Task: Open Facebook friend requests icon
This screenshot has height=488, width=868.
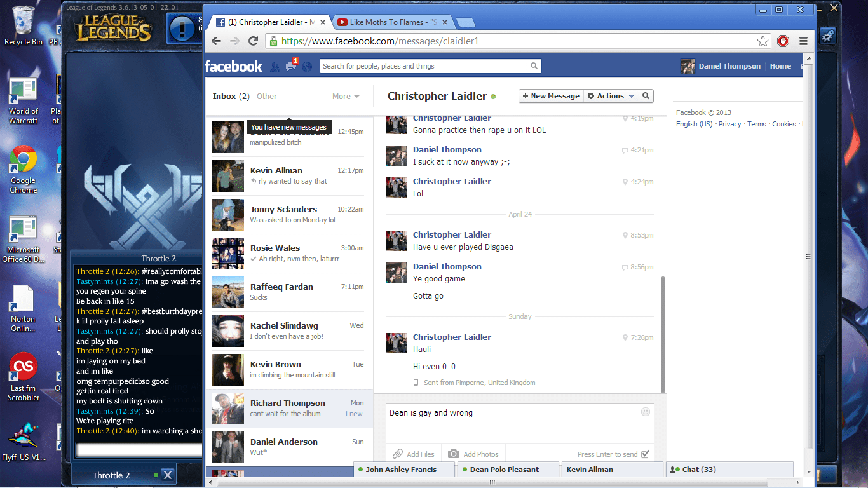Action: pos(275,66)
